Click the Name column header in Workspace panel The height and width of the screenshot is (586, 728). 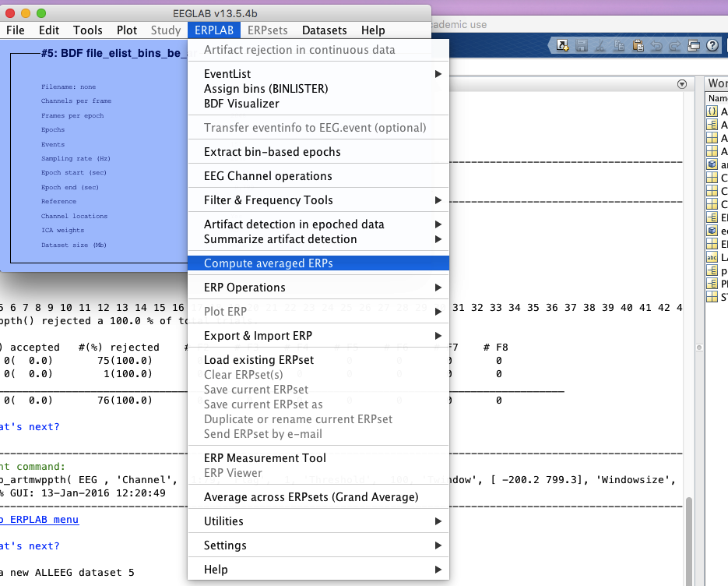[x=716, y=98]
